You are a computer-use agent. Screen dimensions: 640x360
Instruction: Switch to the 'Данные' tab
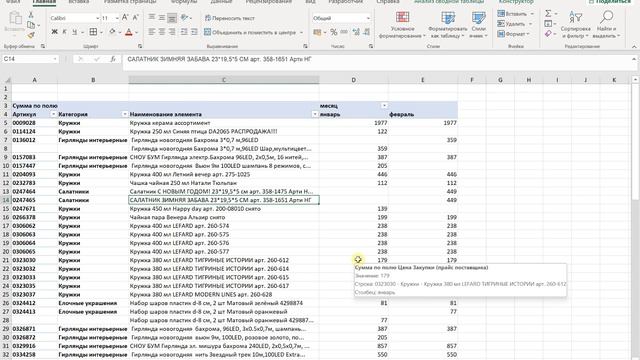point(221,2)
